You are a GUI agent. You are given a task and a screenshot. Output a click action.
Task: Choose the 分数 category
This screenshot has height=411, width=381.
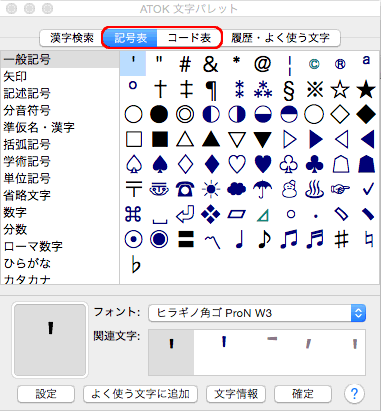pyautogui.click(x=60, y=229)
